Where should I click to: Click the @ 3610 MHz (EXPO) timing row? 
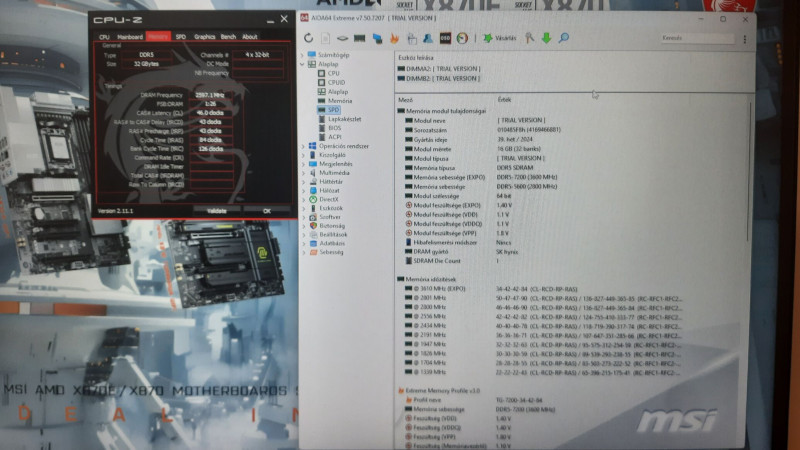(491, 289)
